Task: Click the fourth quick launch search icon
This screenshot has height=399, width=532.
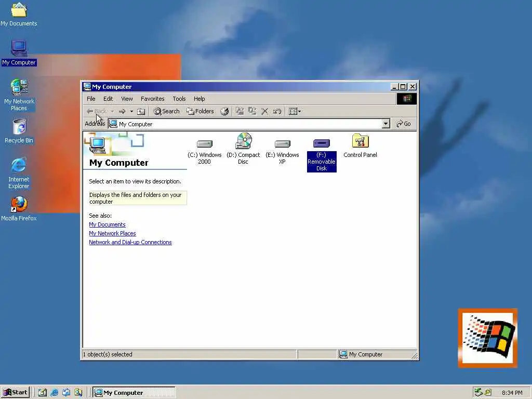Action: click(78, 393)
